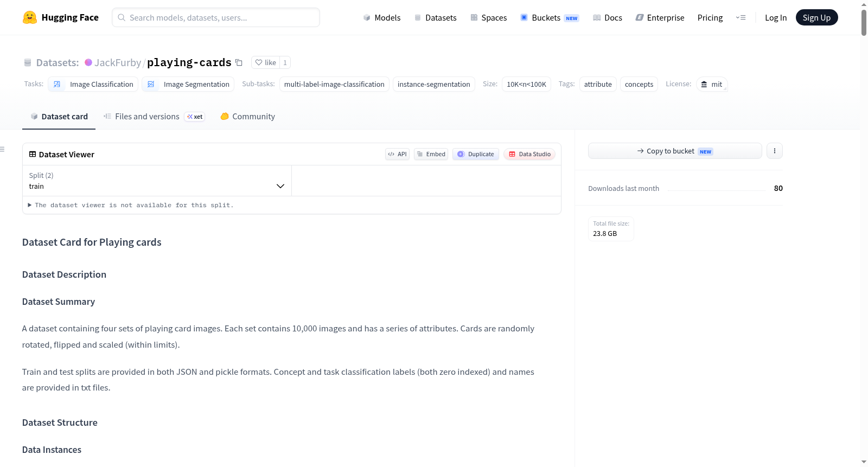
Task: Focus the search models, datasets, users field
Action: pyautogui.click(x=216, y=17)
